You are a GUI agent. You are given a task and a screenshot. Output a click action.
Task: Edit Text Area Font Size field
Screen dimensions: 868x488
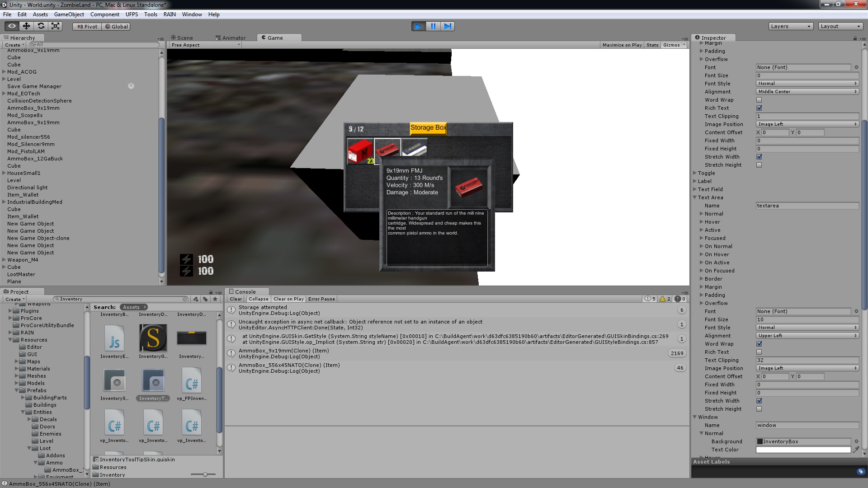coord(807,319)
